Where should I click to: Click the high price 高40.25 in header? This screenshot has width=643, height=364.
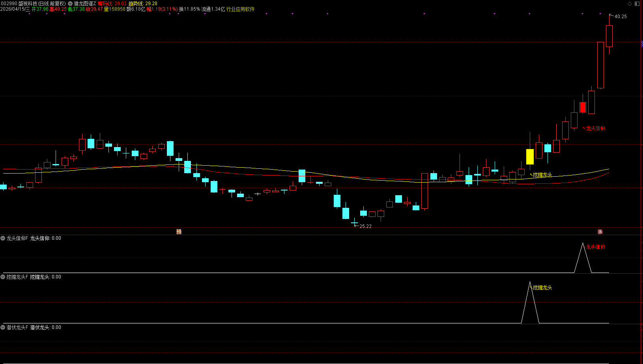[58, 9]
